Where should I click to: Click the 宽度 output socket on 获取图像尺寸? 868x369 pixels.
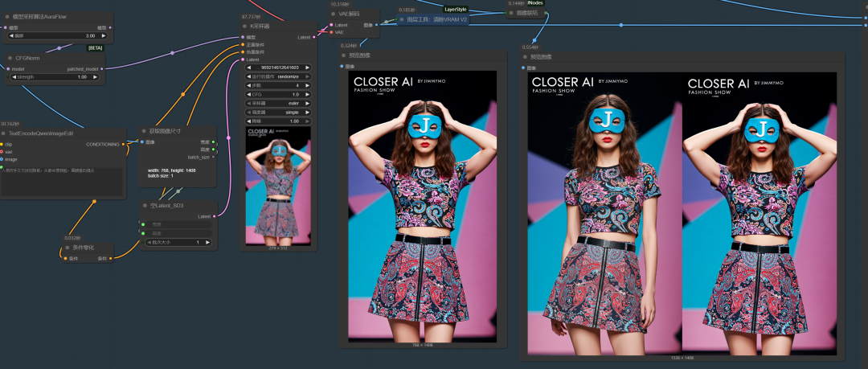point(214,142)
